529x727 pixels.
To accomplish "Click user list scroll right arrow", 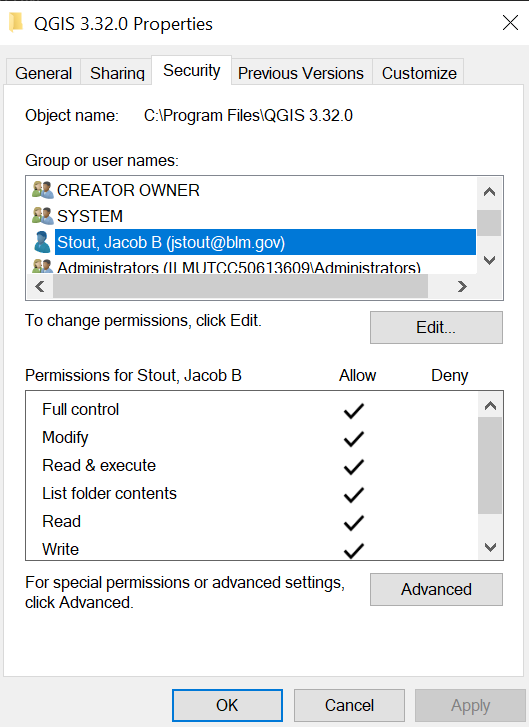I will click(462, 287).
